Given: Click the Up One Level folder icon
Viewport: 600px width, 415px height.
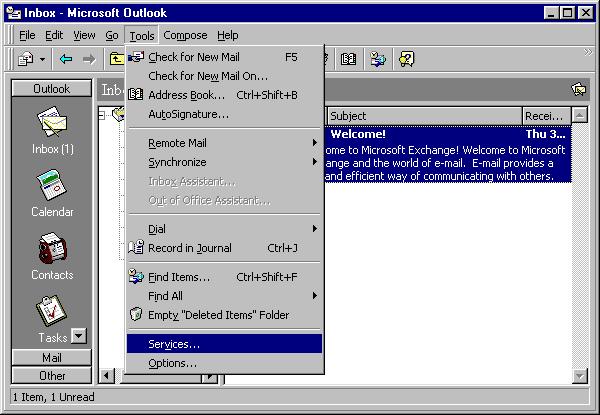Looking at the screenshot, I should tap(116, 59).
